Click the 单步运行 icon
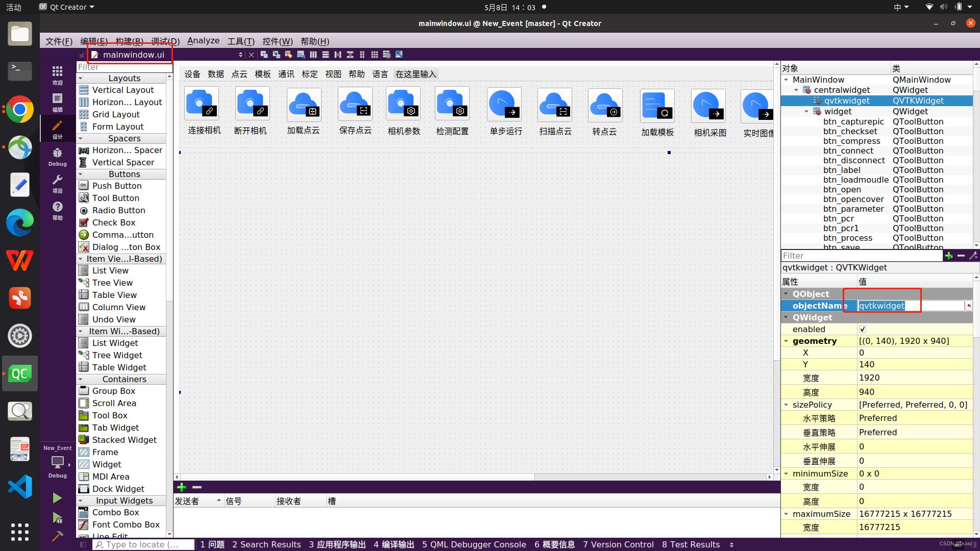The image size is (980, 551). pyautogui.click(x=503, y=105)
